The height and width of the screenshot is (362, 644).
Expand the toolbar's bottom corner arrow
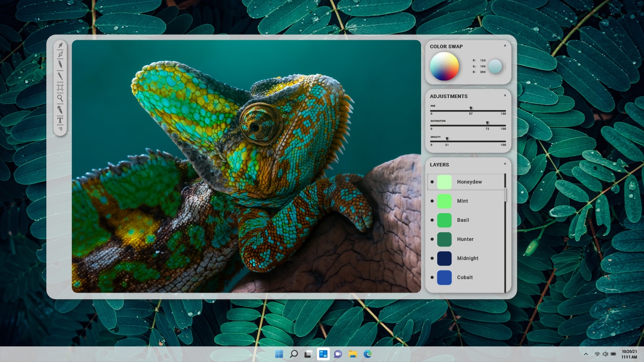tap(61, 130)
